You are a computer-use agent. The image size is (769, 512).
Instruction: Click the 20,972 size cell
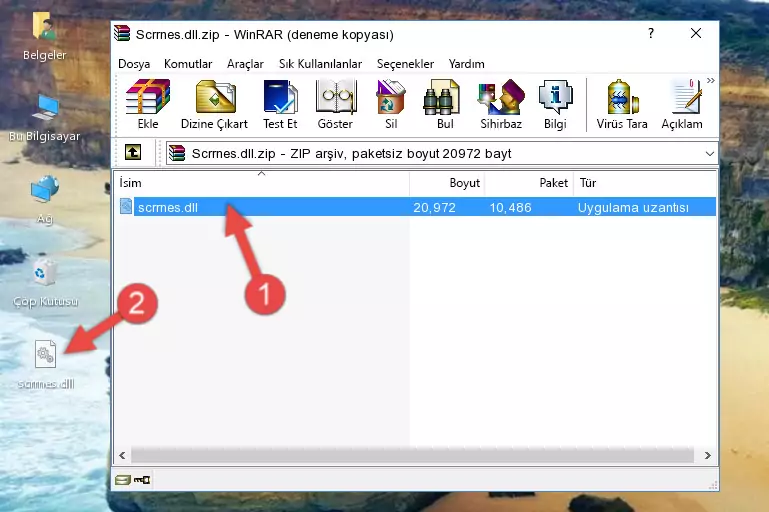[x=434, y=207]
